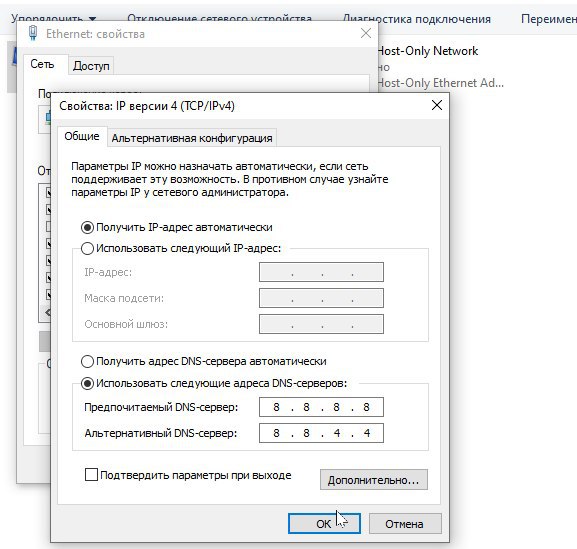
Task: Click the Ethernet adapter icon in title bar
Action: tap(33, 33)
